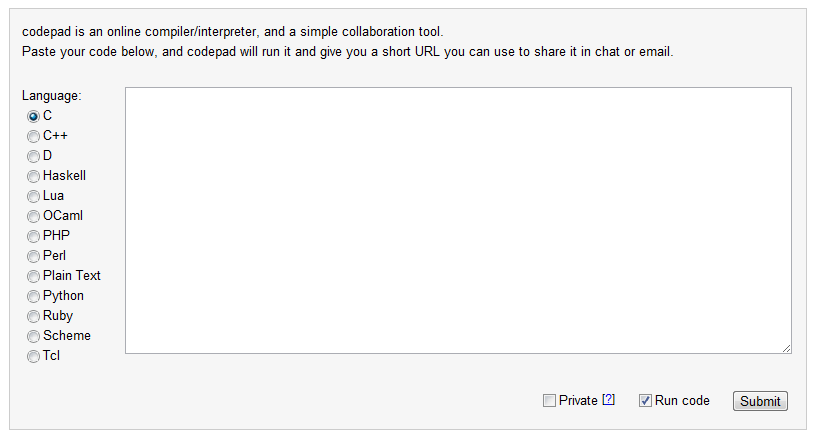Click the Submit button
This screenshot has width=820, height=441.
click(760, 401)
